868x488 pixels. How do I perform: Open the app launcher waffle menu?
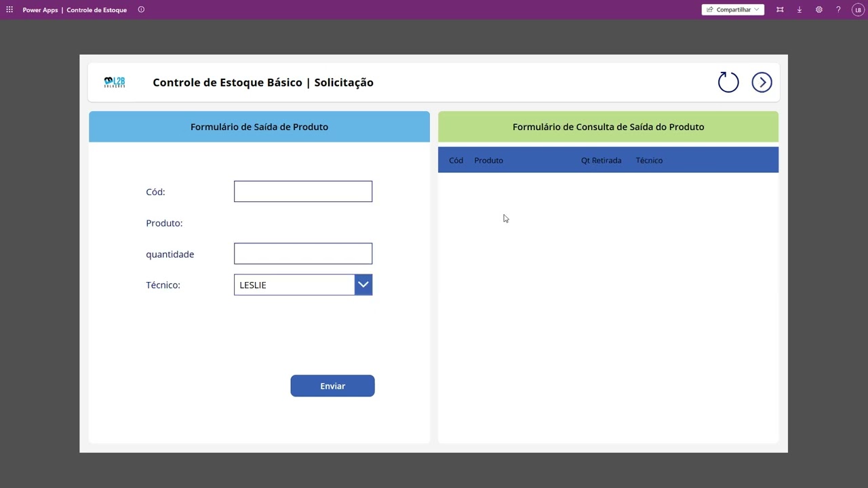tap(9, 9)
